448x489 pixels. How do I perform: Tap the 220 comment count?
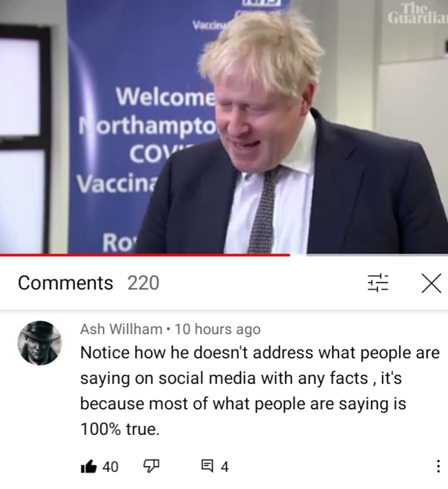pos(143,283)
